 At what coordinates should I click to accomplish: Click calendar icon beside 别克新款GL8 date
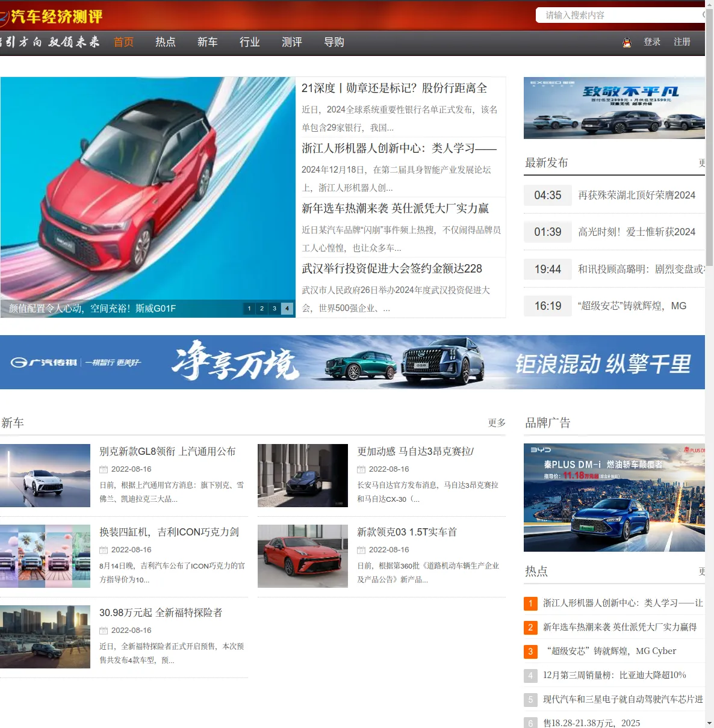tap(104, 469)
